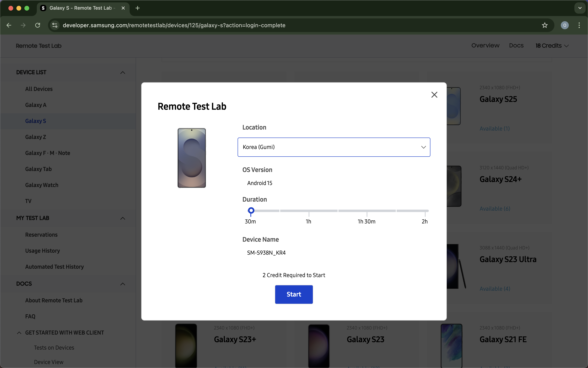Select Galaxy Tab in device list
This screenshot has height=368, width=588.
[x=38, y=169]
